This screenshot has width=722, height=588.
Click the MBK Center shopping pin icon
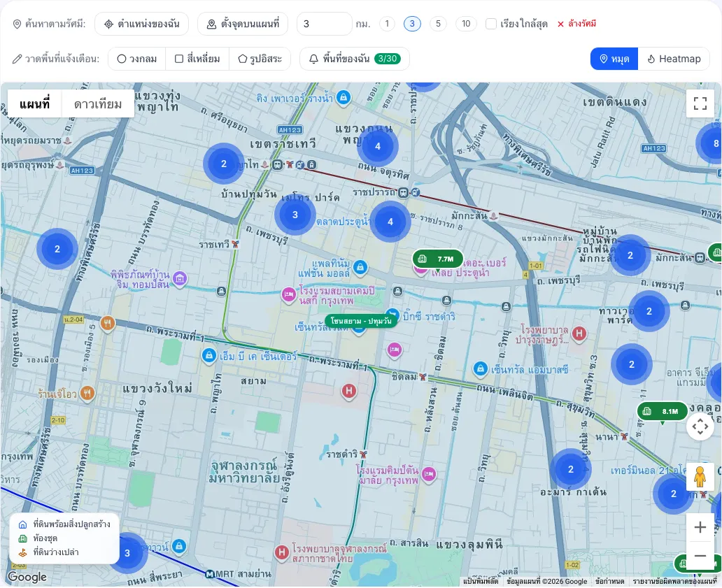click(x=209, y=356)
